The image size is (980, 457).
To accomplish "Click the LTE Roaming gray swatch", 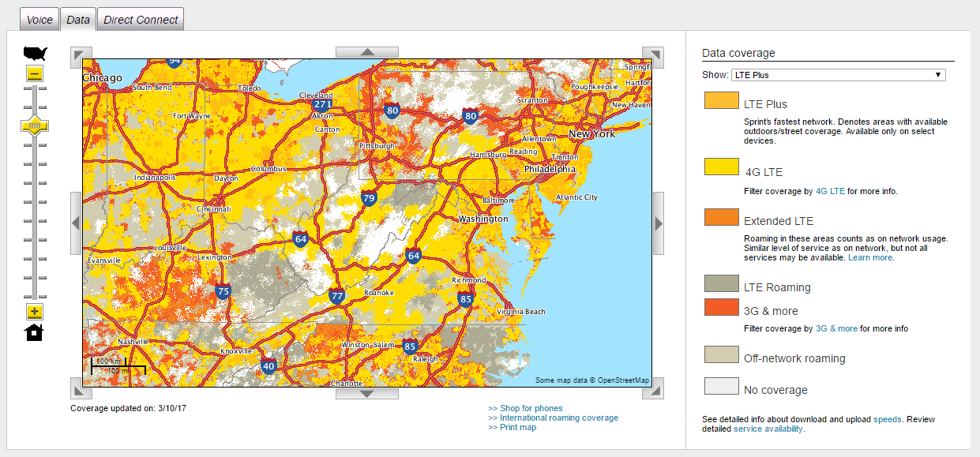I will pos(722,283).
